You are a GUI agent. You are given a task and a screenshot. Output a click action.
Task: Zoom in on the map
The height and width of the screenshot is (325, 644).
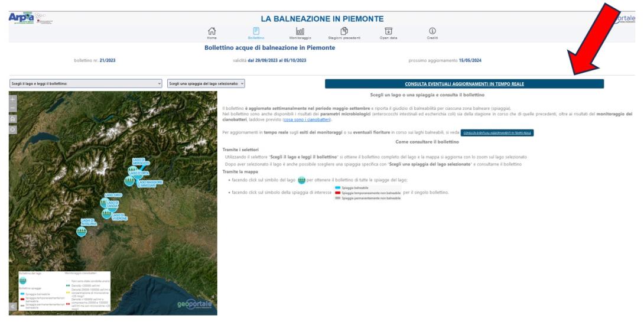(13, 99)
